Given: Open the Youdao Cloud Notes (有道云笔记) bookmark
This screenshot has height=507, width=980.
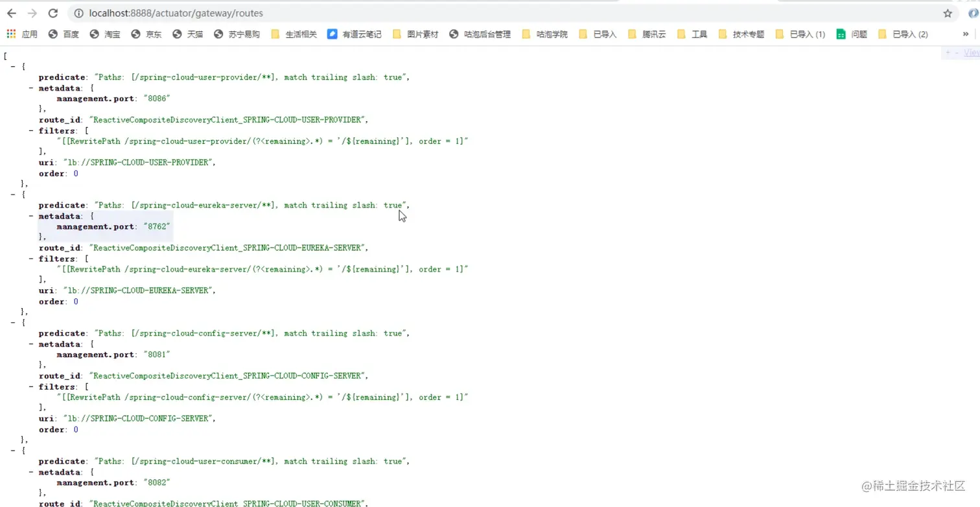Looking at the screenshot, I should point(353,34).
